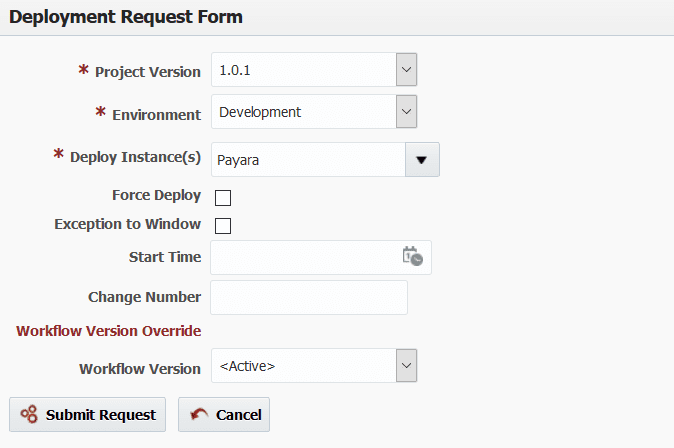Click the Cancel button label
Viewport: 674px width, 448px height.
[x=239, y=415]
